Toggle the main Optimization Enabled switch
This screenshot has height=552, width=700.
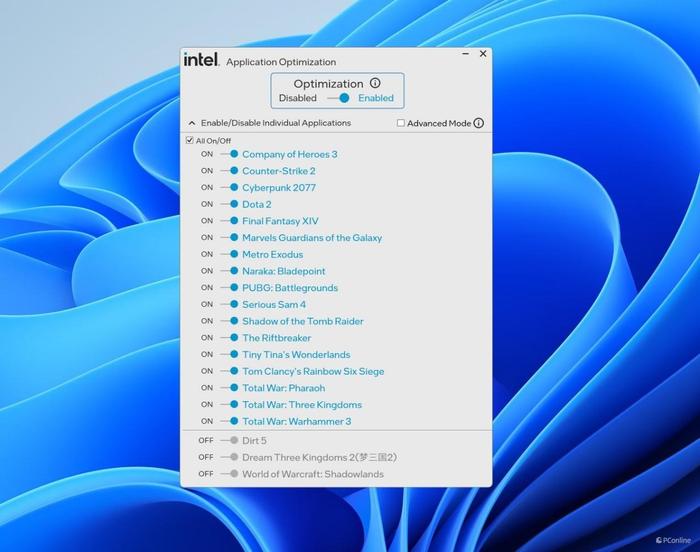tap(339, 98)
